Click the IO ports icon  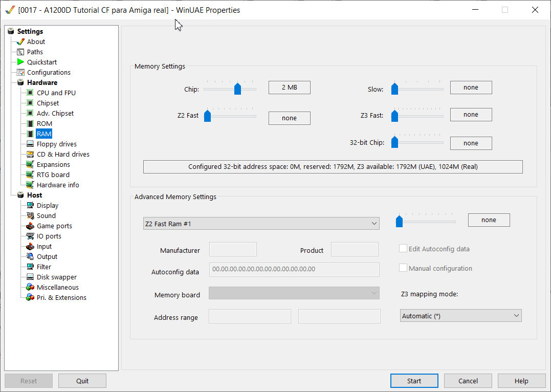pyautogui.click(x=30, y=236)
